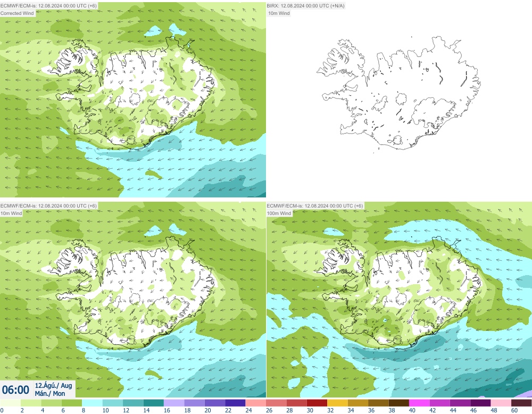Screen dimensions: 532x414
Task: Click the 12.Ágú./ Aug date text
Action: tap(53, 385)
